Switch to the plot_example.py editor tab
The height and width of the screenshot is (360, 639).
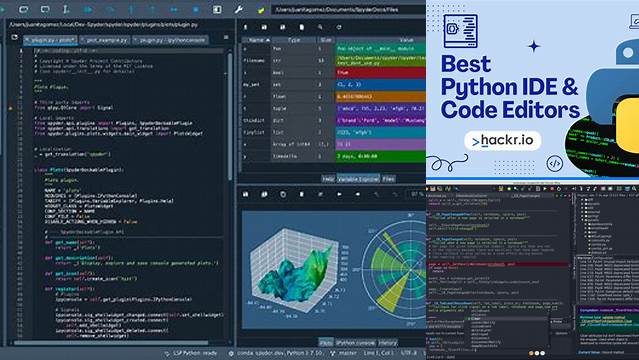[x=106, y=40]
